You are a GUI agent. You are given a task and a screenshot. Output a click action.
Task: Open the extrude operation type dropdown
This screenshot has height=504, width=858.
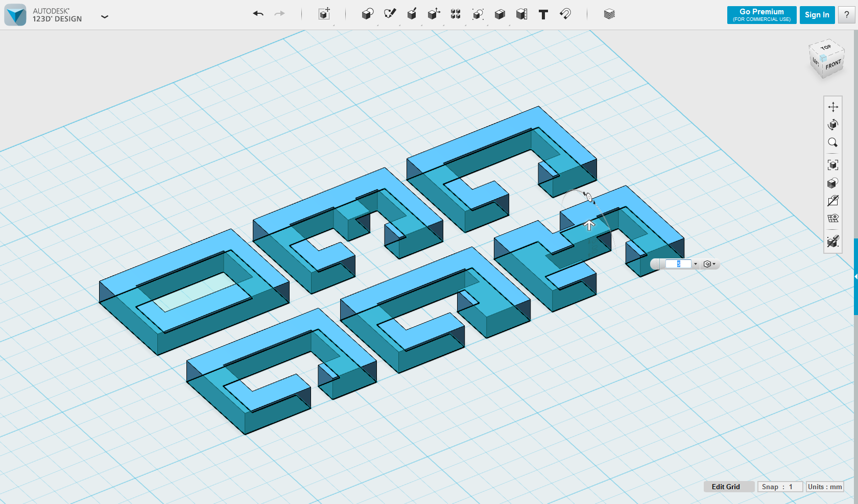point(709,264)
